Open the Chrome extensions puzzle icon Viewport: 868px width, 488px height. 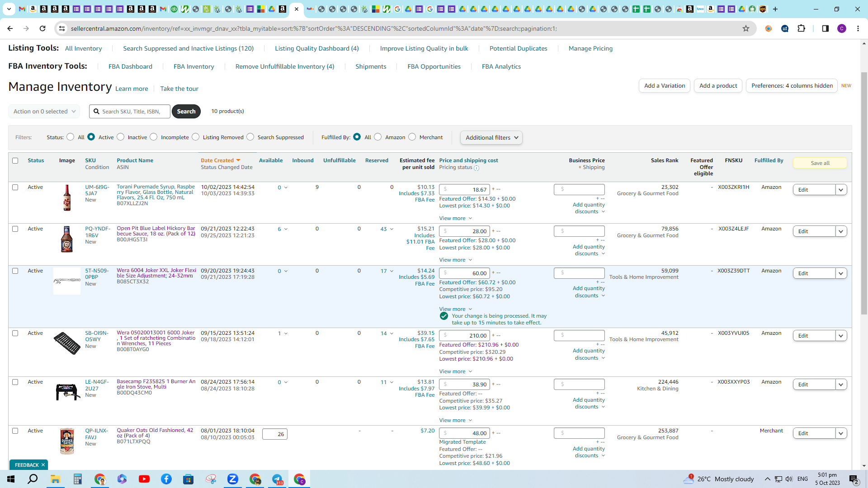tap(802, 28)
